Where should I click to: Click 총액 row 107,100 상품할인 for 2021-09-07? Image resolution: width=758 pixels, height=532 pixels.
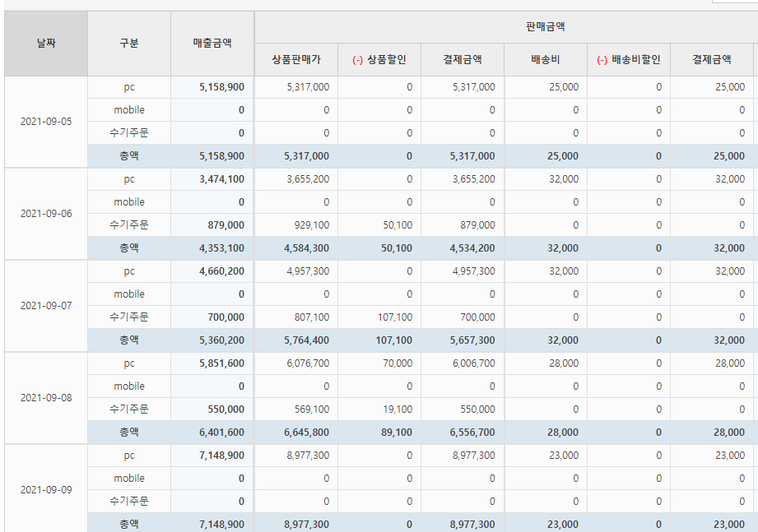[x=394, y=340]
